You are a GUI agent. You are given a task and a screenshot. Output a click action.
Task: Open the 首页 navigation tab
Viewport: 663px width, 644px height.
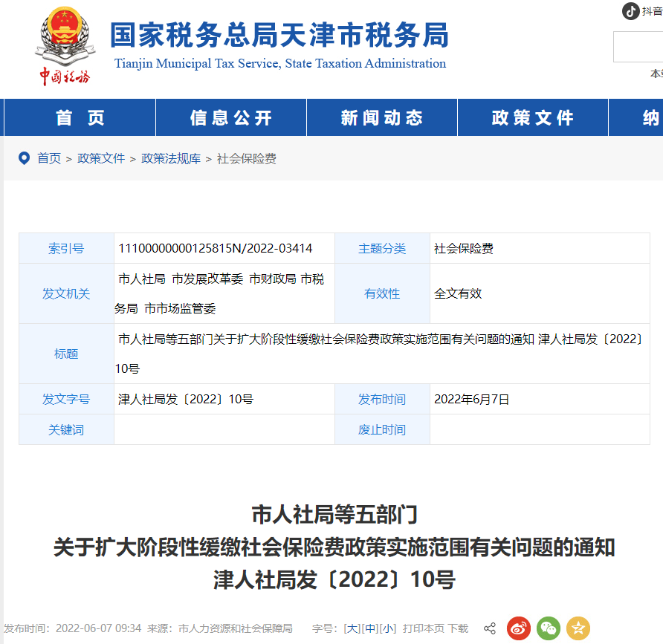(x=79, y=117)
